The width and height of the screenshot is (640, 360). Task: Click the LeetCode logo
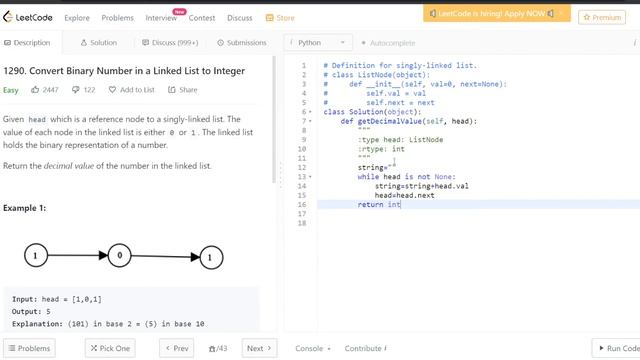[28, 17]
